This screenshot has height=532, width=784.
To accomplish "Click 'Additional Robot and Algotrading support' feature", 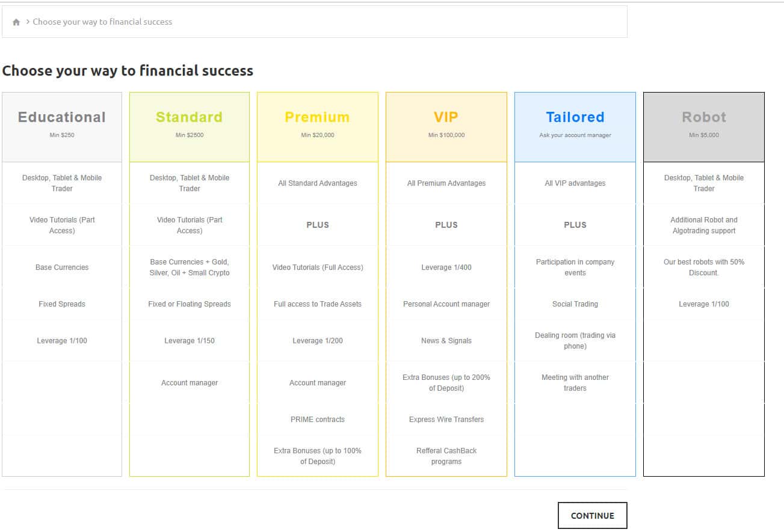I will 704,225.
